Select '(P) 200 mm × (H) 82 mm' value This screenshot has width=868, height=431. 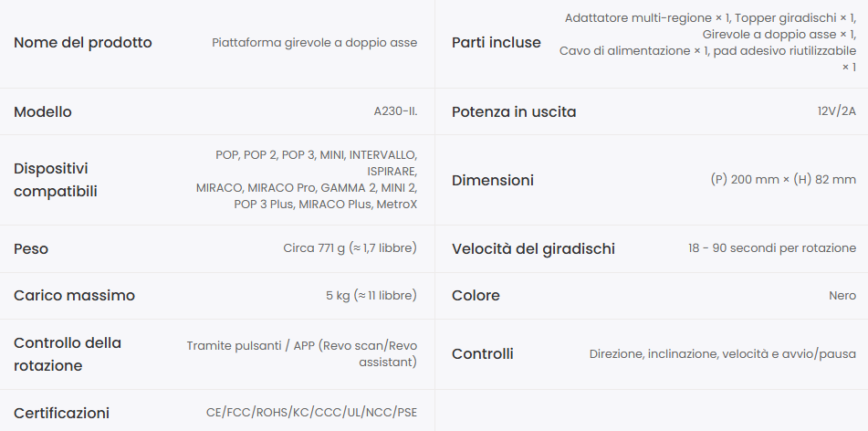[783, 180]
